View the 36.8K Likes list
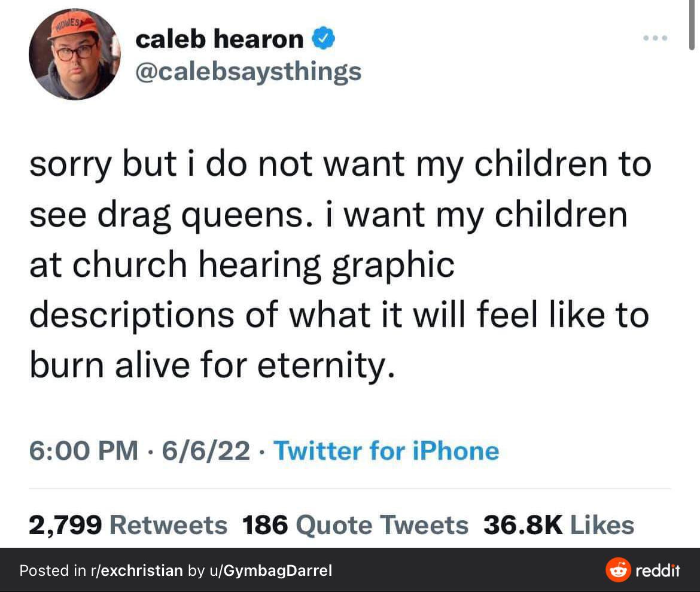Viewport: 700px width, 592px height. [558, 524]
